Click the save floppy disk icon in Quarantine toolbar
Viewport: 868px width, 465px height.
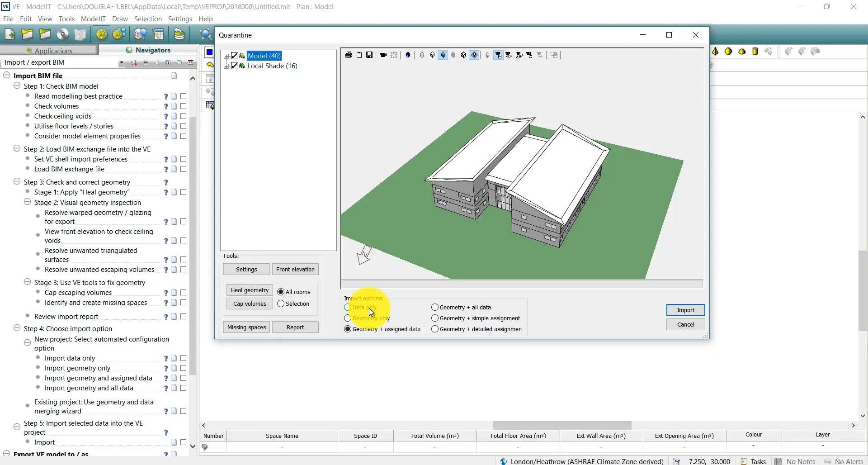click(369, 55)
